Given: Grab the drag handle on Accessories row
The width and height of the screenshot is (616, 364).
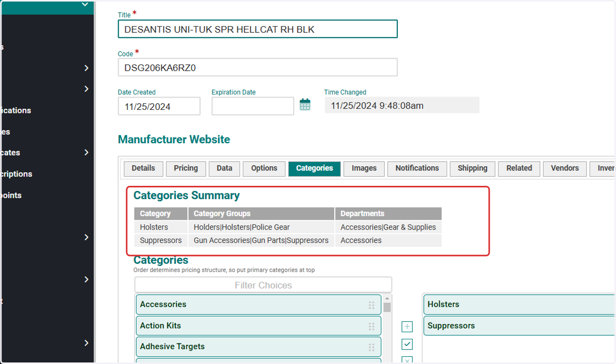Looking at the screenshot, I should 372,305.
